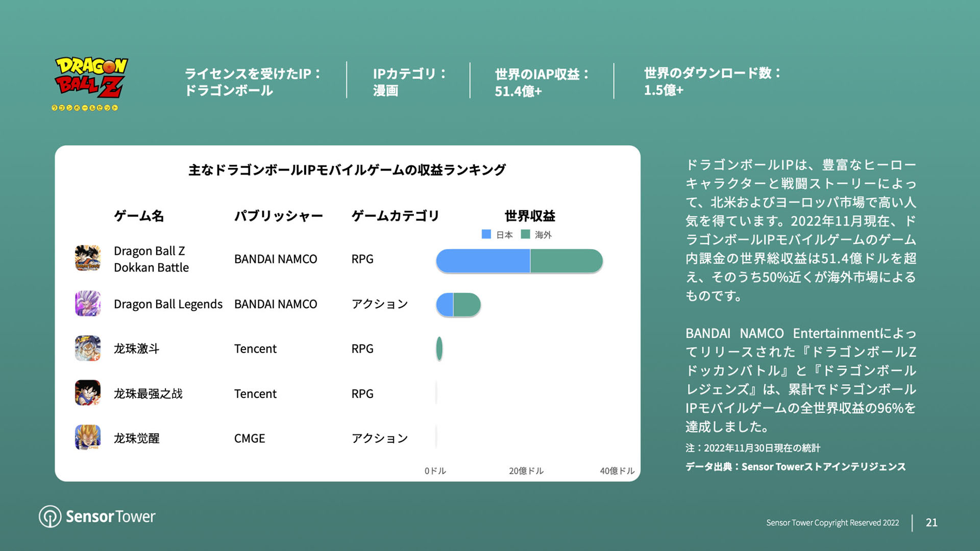Click the blue 日本 legend swatch
Screen dimensions: 980x551
pyautogui.click(x=486, y=234)
